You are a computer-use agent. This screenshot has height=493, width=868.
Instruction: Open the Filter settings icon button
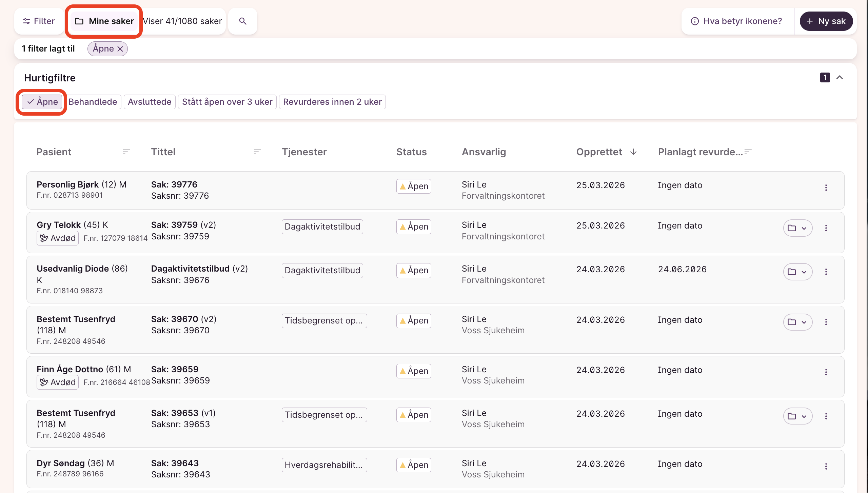pos(39,21)
